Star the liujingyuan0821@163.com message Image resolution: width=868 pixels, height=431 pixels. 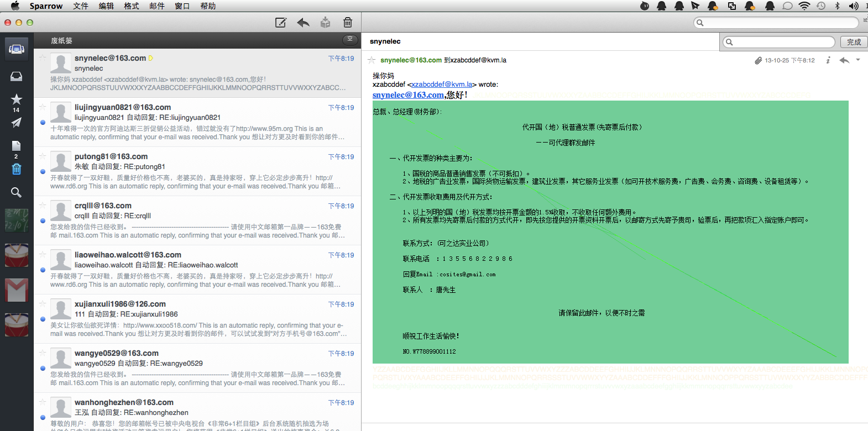pos(43,107)
